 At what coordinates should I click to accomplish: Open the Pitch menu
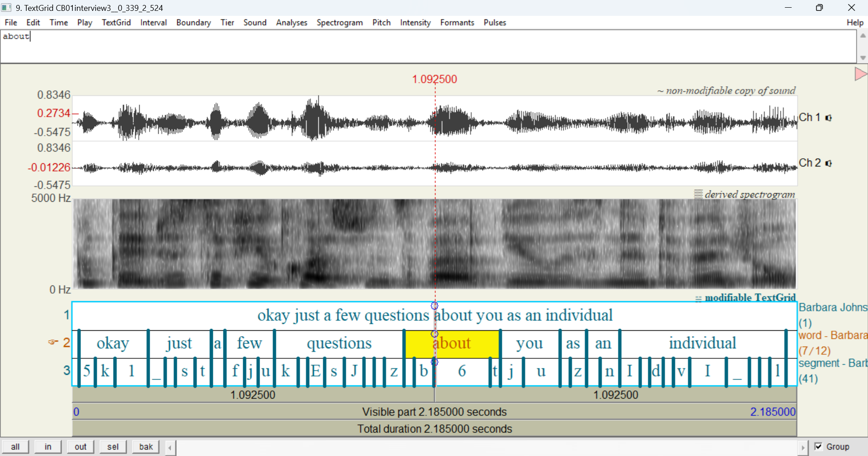(381, 23)
